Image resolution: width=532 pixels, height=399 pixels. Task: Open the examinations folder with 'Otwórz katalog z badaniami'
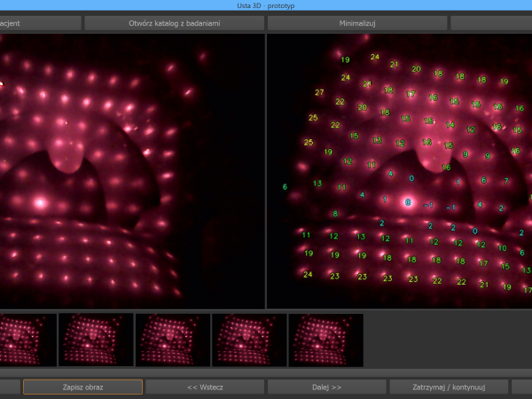click(x=173, y=23)
